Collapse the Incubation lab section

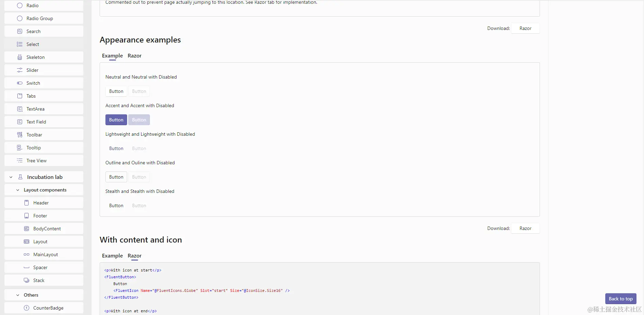(x=11, y=177)
